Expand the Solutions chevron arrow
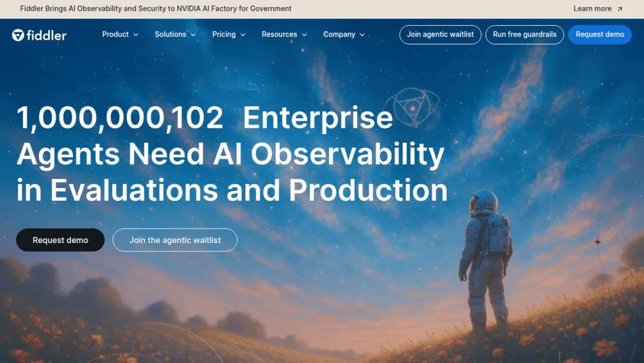Viewport: 644px width, 363px height. (193, 35)
